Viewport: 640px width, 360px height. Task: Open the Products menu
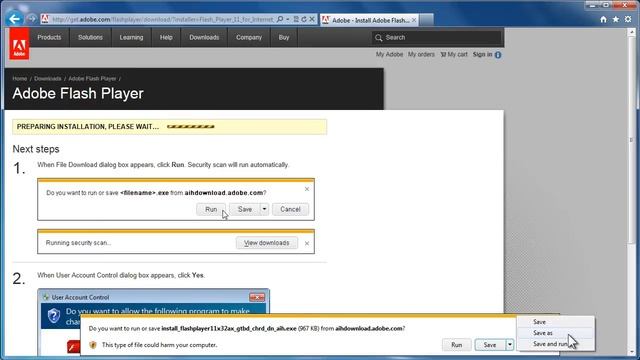coord(49,37)
